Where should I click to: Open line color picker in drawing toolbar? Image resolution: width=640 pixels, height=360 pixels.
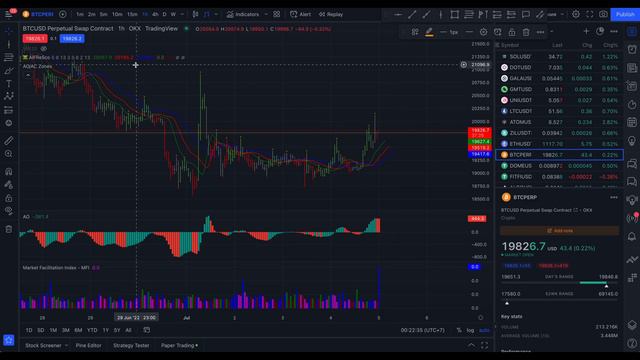click(x=429, y=32)
